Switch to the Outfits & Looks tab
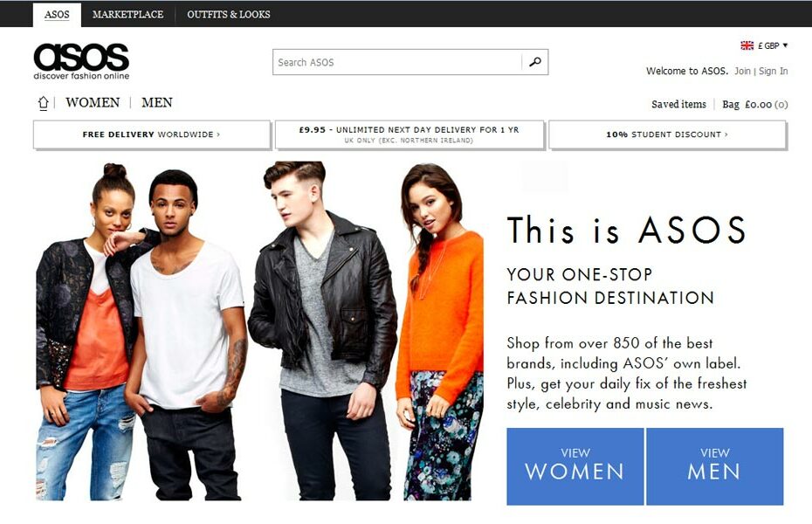The image size is (812, 524). point(229,15)
